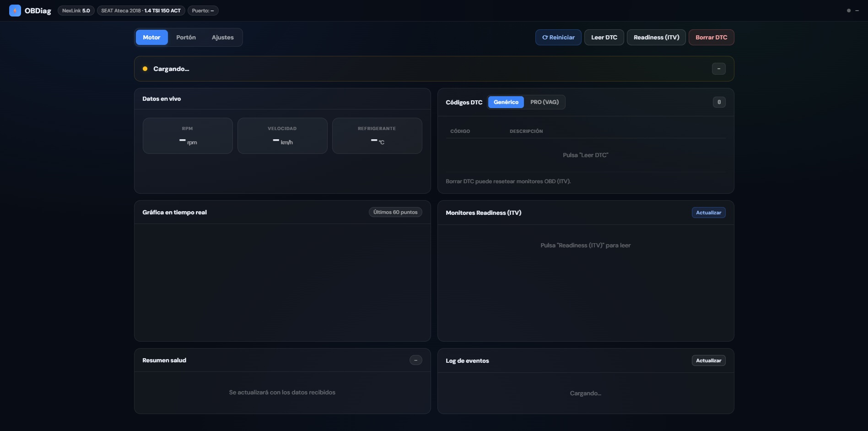Collapse the Cargando status banner
Image resolution: width=868 pixels, height=431 pixels.
(718, 69)
